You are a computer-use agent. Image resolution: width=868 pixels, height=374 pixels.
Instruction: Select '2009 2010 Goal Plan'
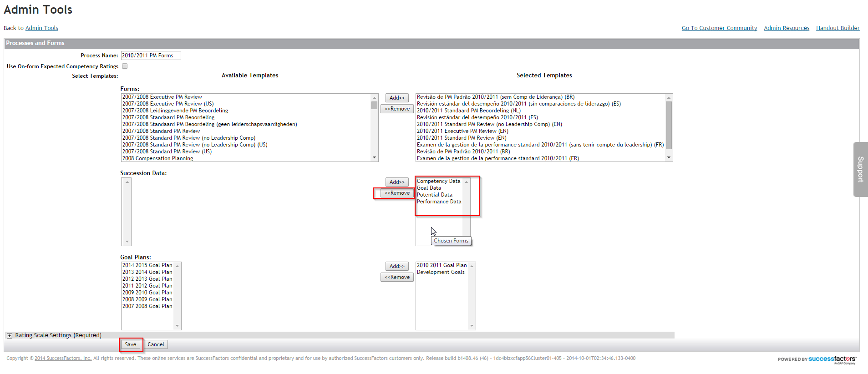148,293
